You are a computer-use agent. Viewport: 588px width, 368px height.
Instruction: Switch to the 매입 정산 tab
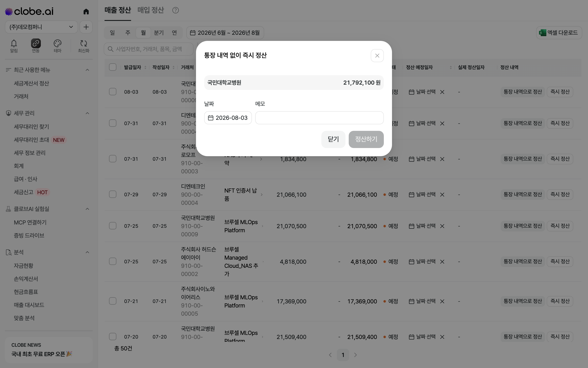pos(150,10)
